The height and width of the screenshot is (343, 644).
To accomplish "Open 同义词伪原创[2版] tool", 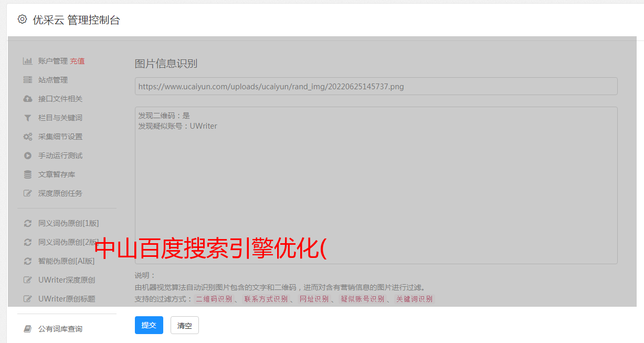I will [69, 242].
